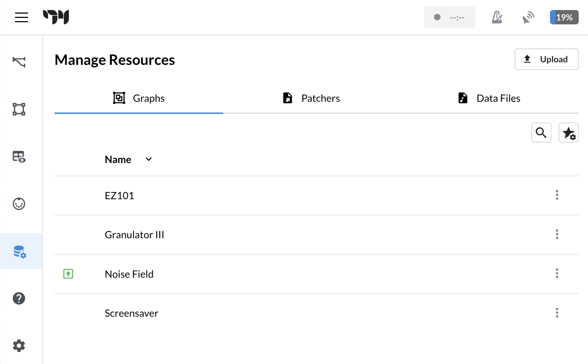
Task: Click the green loaded icon beside Noise Field
Action: (68, 274)
